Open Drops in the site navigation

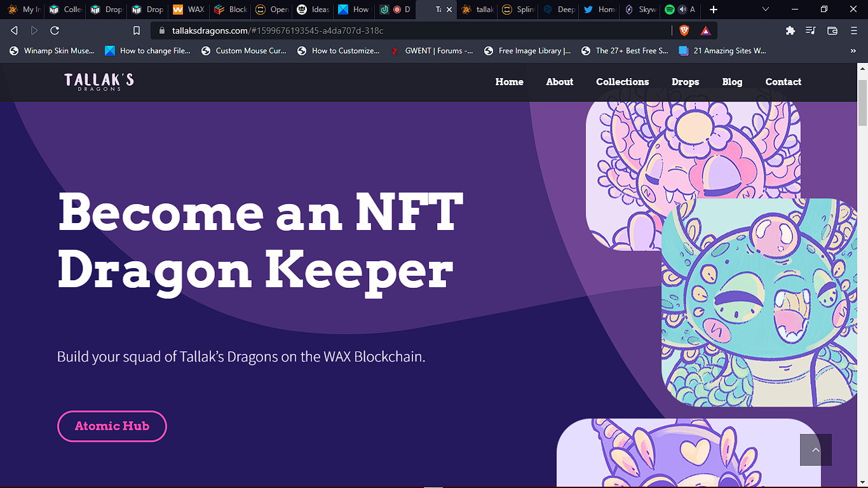[686, 82]
